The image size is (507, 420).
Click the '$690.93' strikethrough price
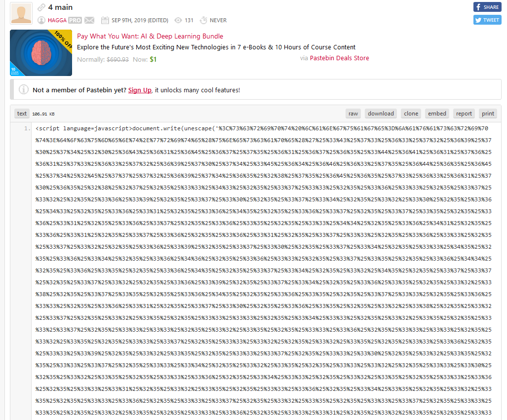point(117,60)
